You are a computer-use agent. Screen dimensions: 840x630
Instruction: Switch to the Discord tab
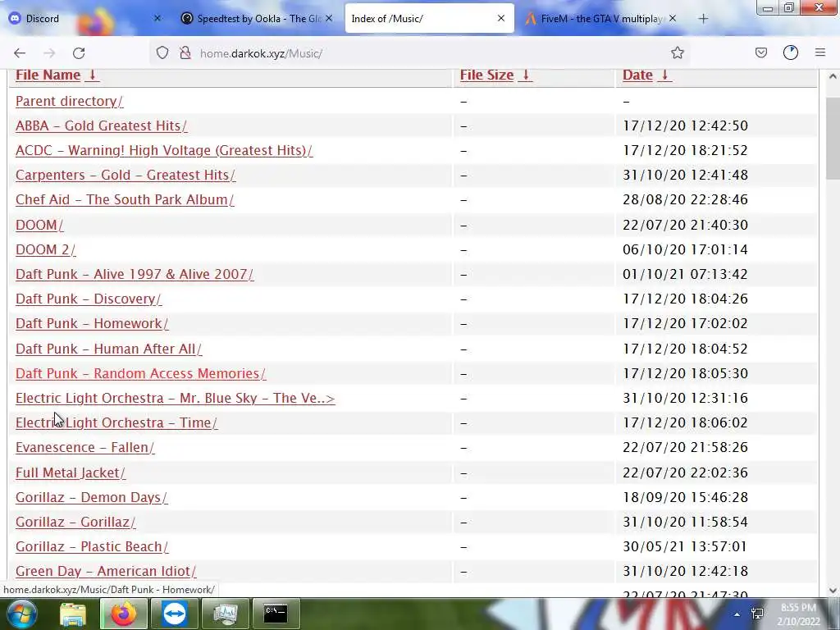tap(86, 19)
